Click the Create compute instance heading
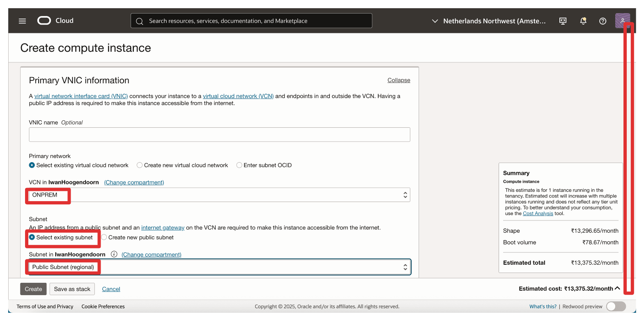The height and width of the screenshot is (321, 644). 85,48
